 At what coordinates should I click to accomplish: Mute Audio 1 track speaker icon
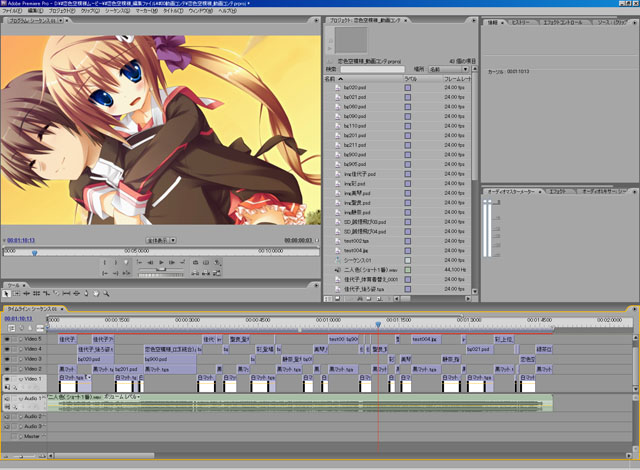click(x=7, y=398)
